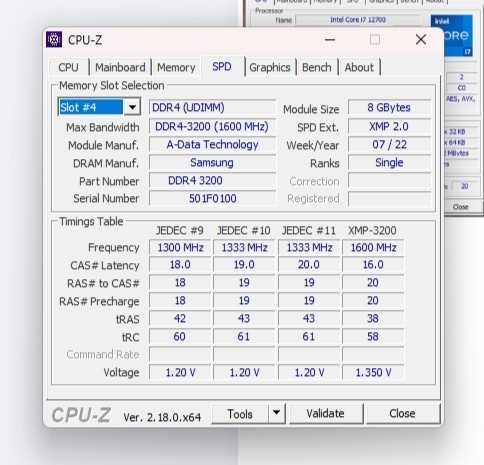The height and width of the screenshot is (465, 484).
Task: Open the Tools dropdown arrow
Action: 276,413
